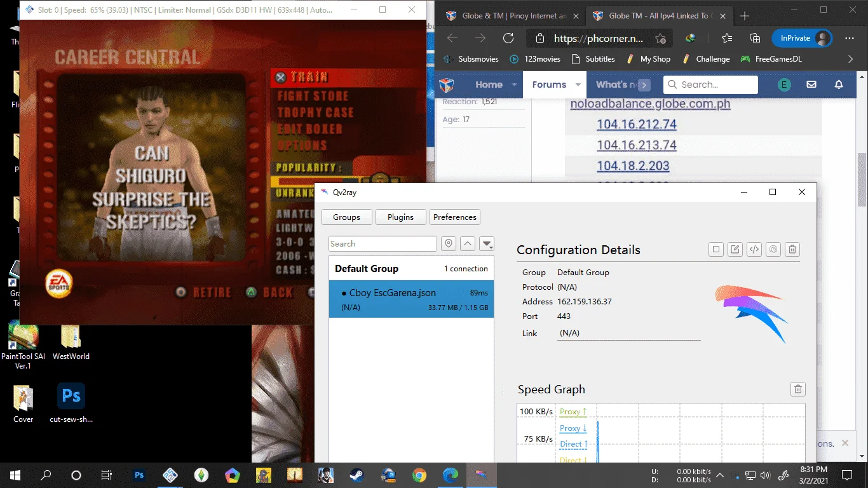The height and width of the screenshot is (488, 868).
Task: Click the locate connection pin icon in Qv2ray
Action: tap(449, 243)
